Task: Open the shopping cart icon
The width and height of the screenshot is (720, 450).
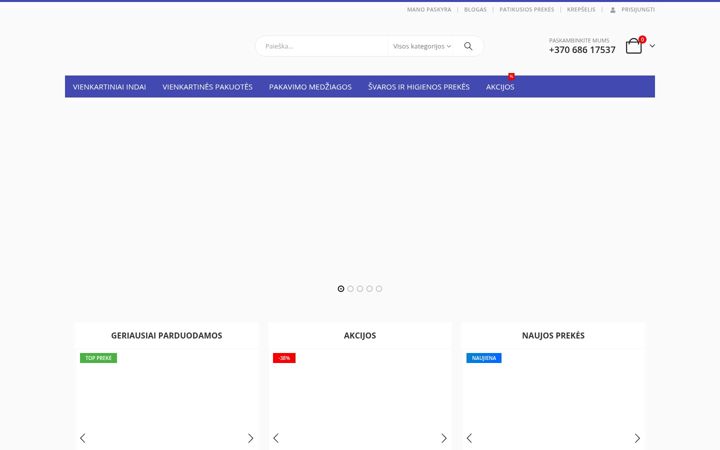Action: (633, 46)
